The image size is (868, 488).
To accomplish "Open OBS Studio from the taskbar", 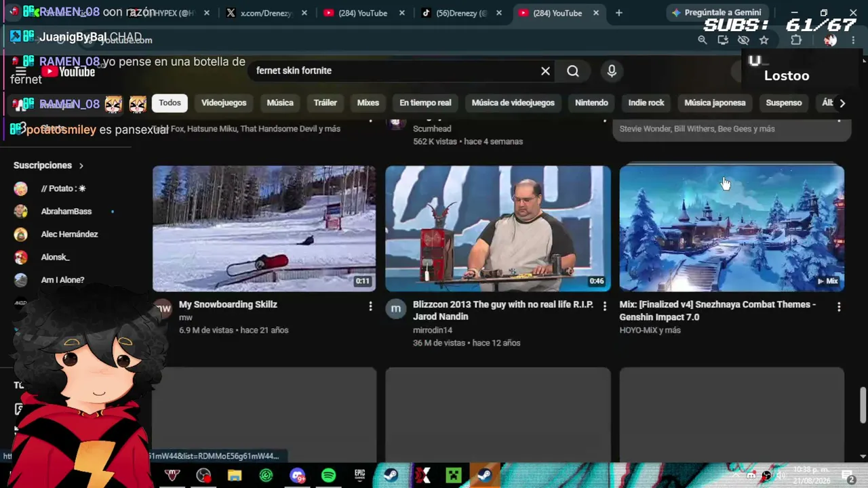I will click(203, 476).
